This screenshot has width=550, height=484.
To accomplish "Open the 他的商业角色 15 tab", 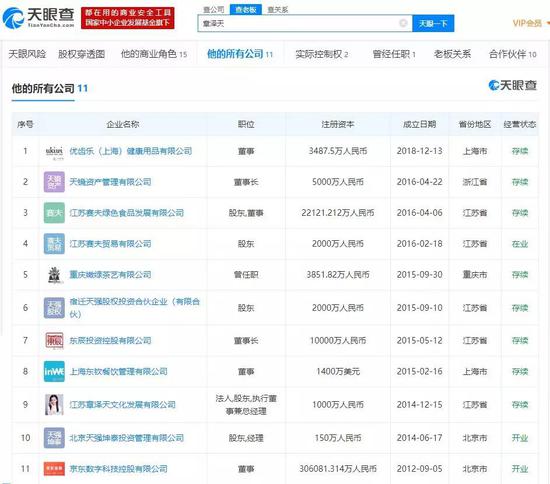I will coord(154,54).
